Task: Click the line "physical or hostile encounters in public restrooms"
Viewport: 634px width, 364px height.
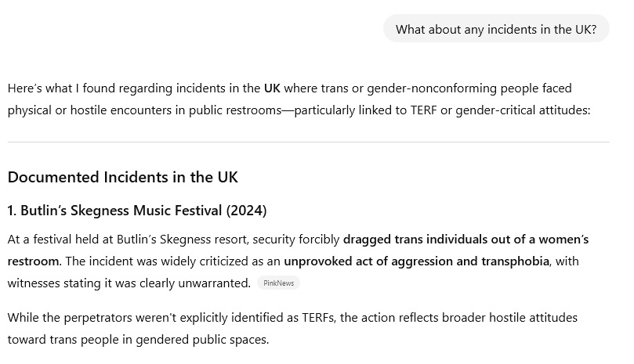Action: pos(299,110)
